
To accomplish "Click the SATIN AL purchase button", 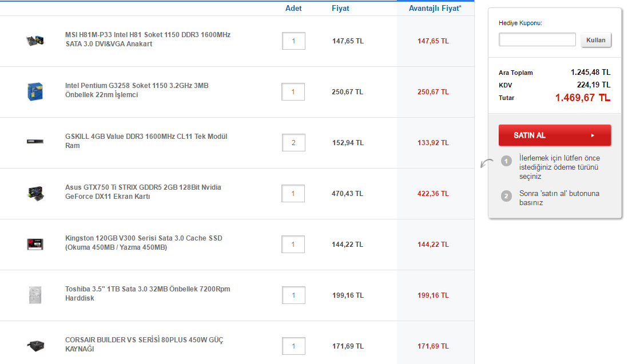I will (x=555, y=135).
